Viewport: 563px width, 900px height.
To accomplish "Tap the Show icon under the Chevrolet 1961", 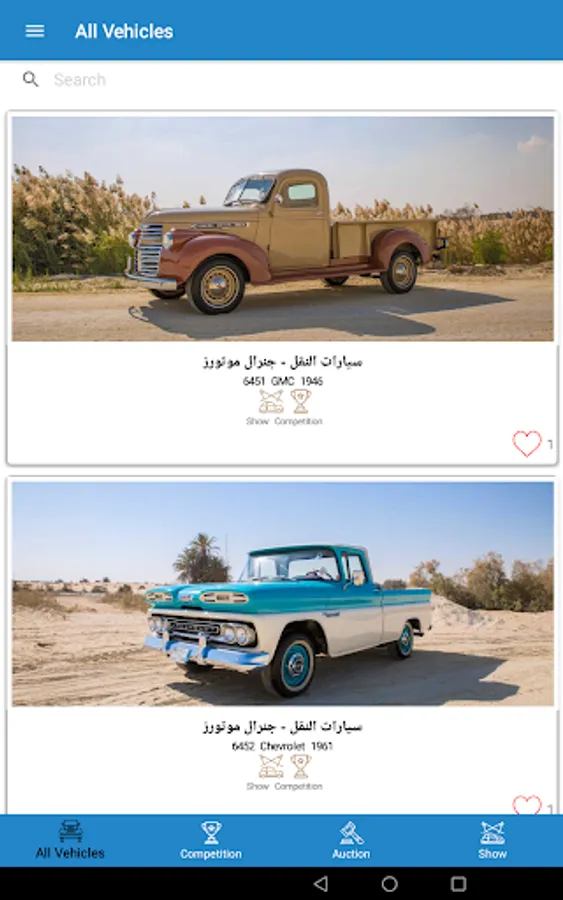I will click(x=270, y=766).
